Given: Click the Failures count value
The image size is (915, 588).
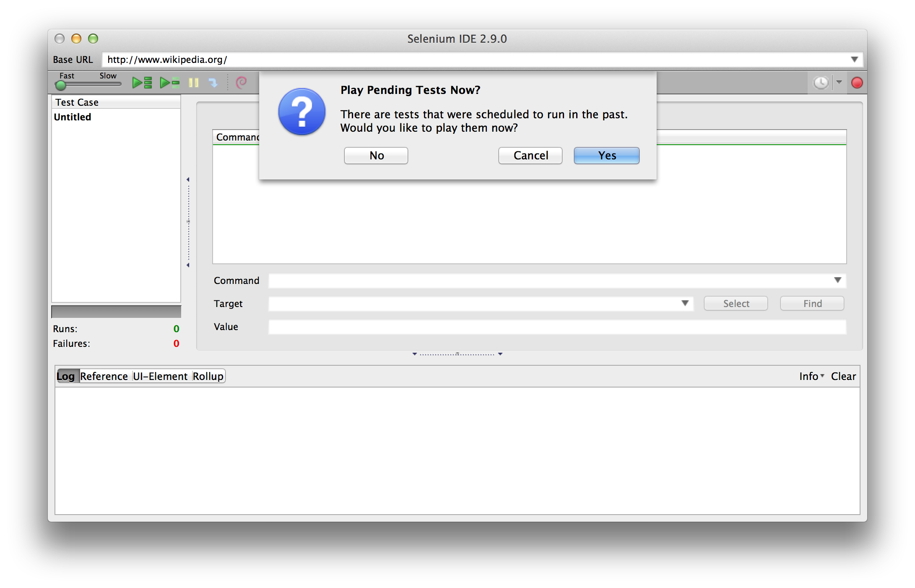Looking at the screenshot, I should 177,343.
